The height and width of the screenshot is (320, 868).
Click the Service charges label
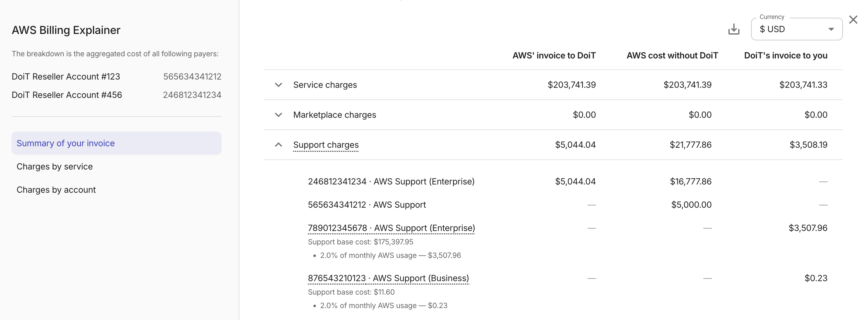[325, 85]
